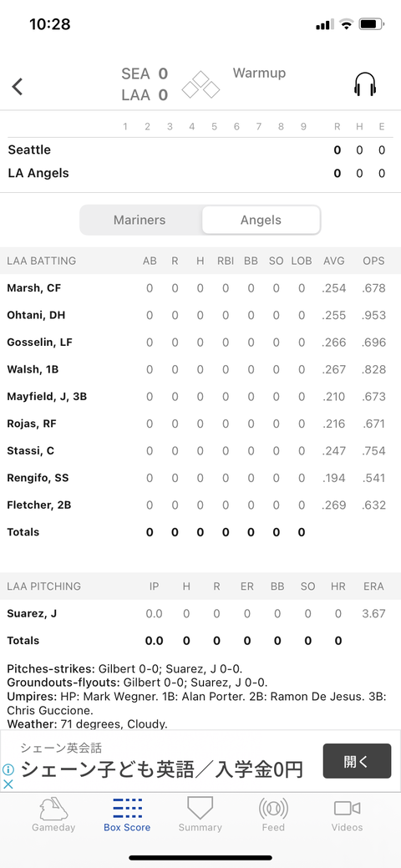Open Ohtani, DH player row

[200, 315]
